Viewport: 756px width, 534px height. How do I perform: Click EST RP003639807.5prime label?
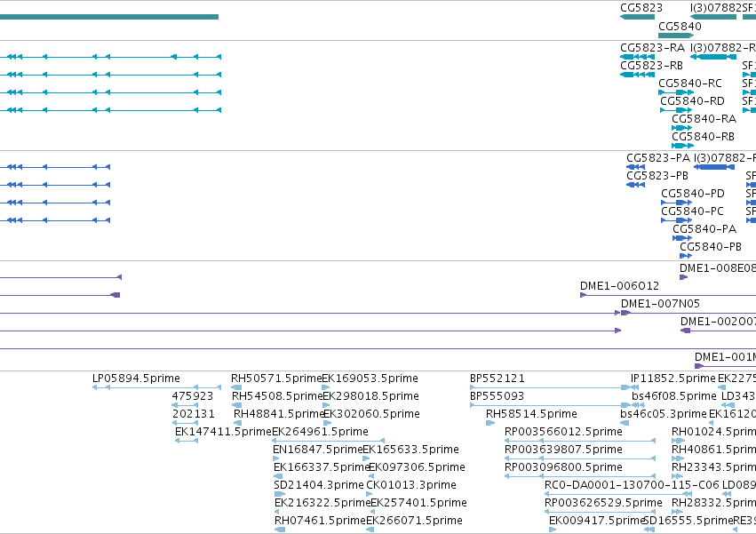coord(563,450)
